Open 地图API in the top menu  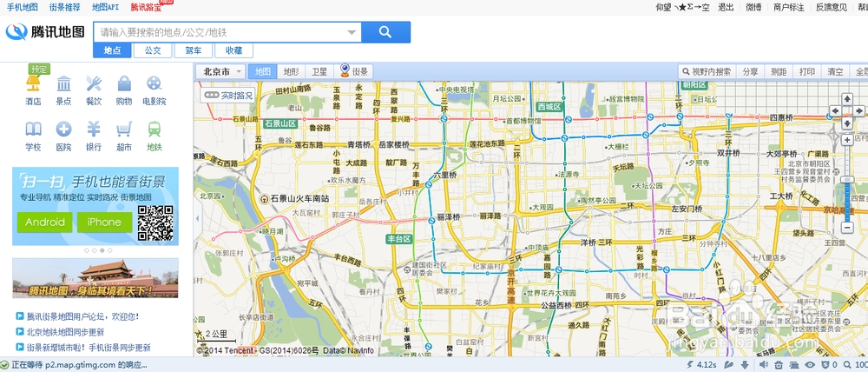pyautogui.click(x=105, y=7)
